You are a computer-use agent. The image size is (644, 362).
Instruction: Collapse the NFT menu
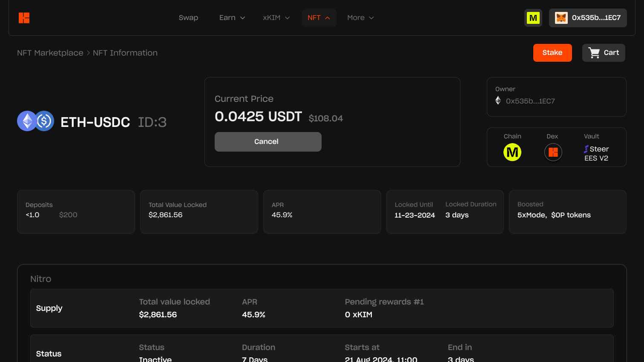(319, 18)
